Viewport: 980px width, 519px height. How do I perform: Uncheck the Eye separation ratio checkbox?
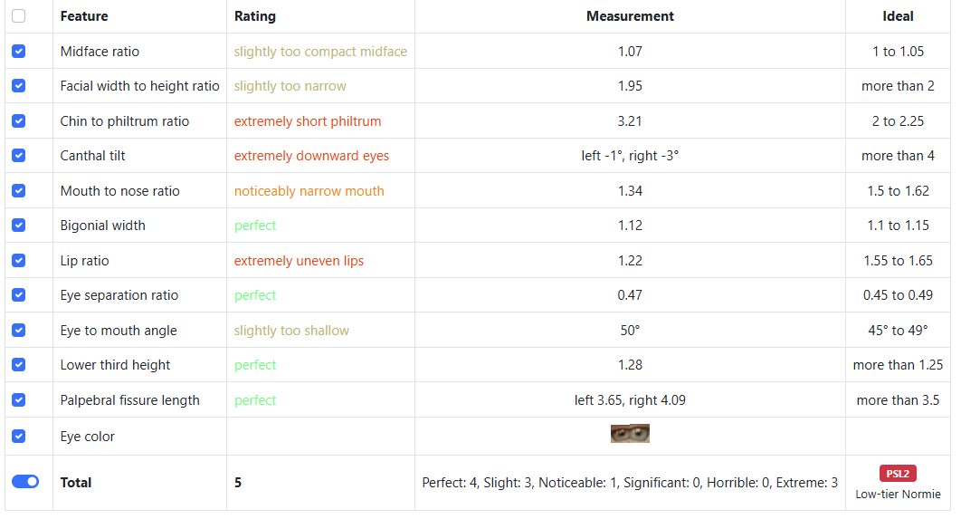tap(19, 294)
